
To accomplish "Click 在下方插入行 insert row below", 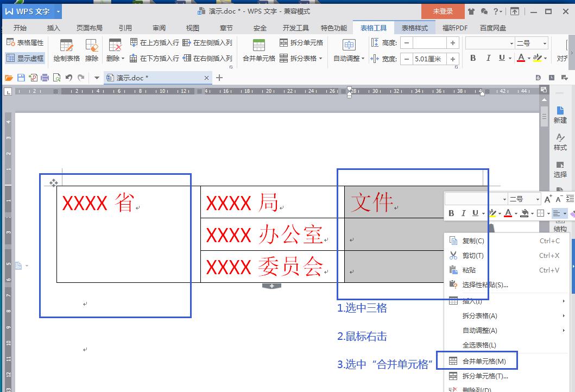I will pyautogui.click(x=154, y=58).
